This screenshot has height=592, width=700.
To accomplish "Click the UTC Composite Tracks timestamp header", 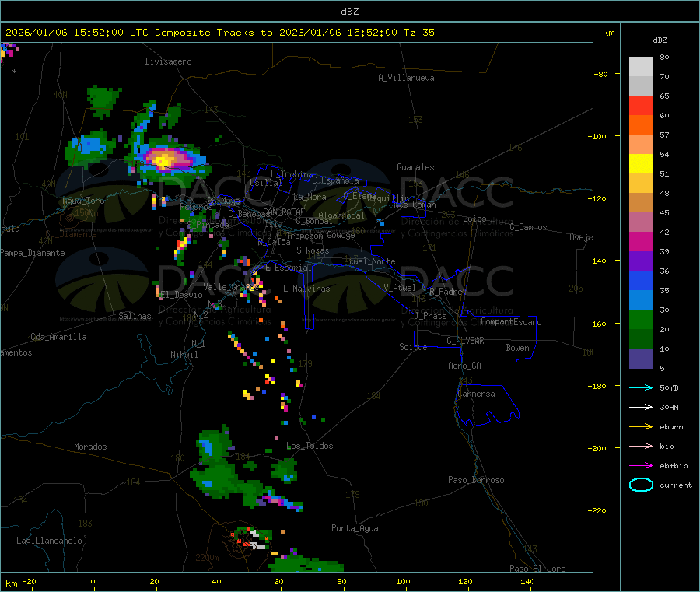I will (220, 32).
